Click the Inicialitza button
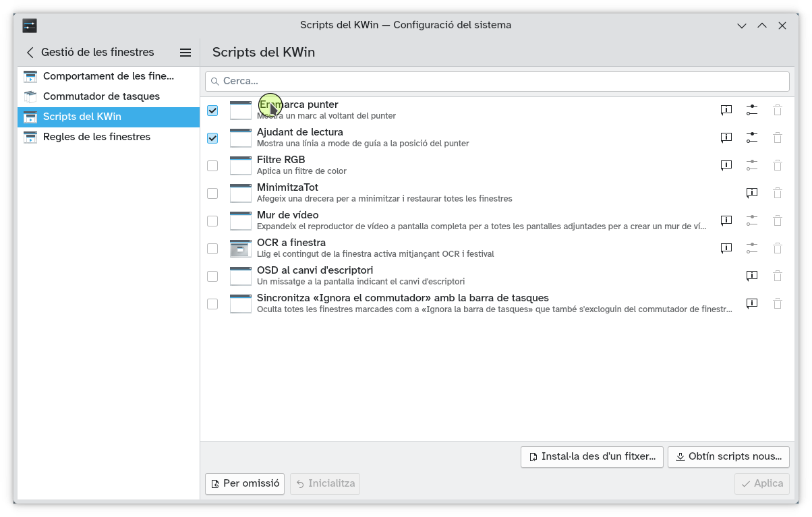This screenshot has height=517, width=812. (325, 483)
